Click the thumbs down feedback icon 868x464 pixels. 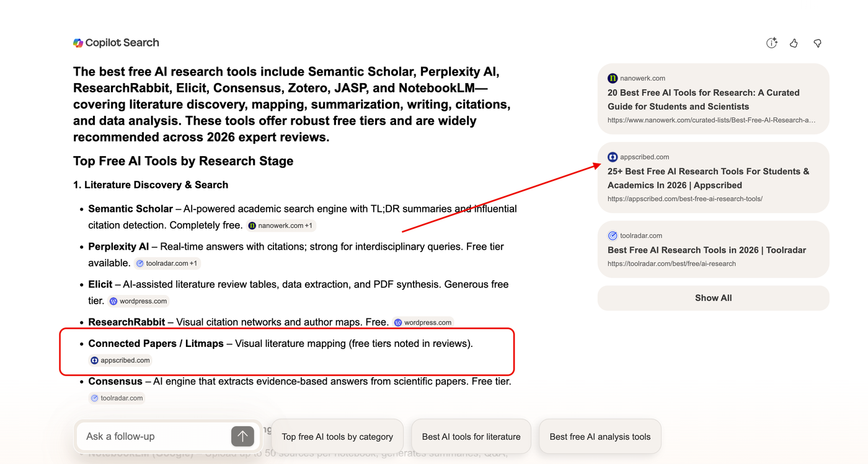click(x=817, y=43)
